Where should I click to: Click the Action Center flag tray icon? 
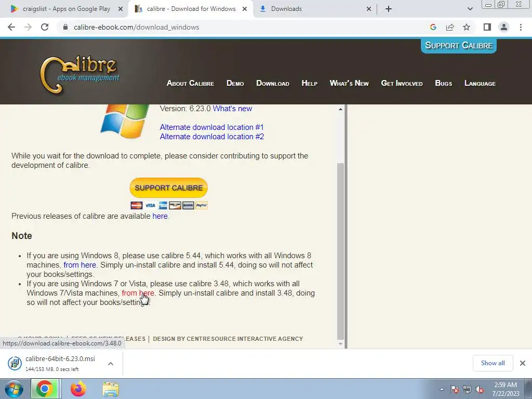pyautogui.click(x=455, y=389)
